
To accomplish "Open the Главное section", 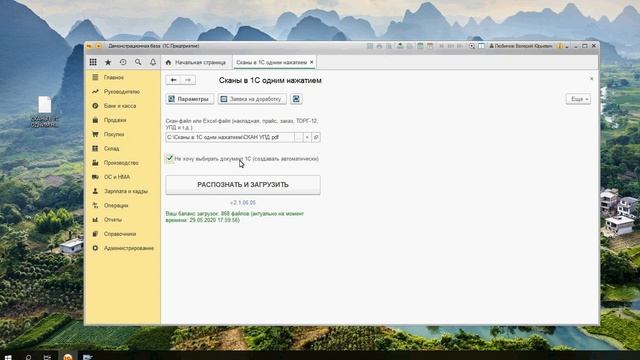I will [113, 77].
